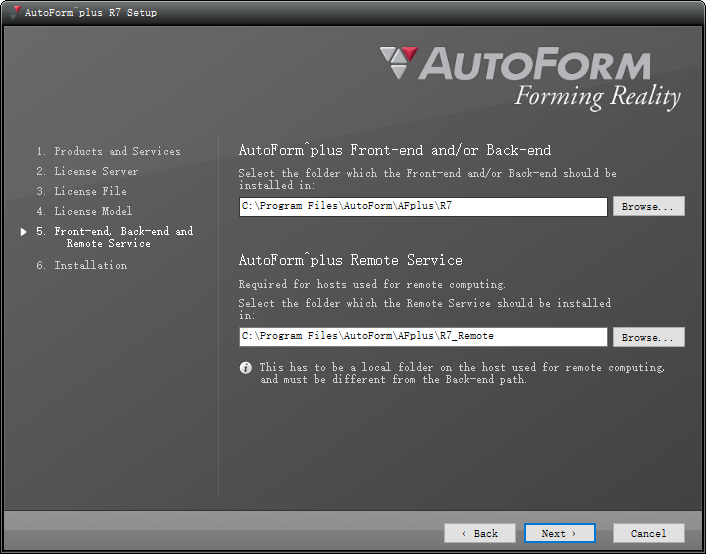Browse for the Front-end/Back-end install folder
706x554 pixels.
point(648,206)
